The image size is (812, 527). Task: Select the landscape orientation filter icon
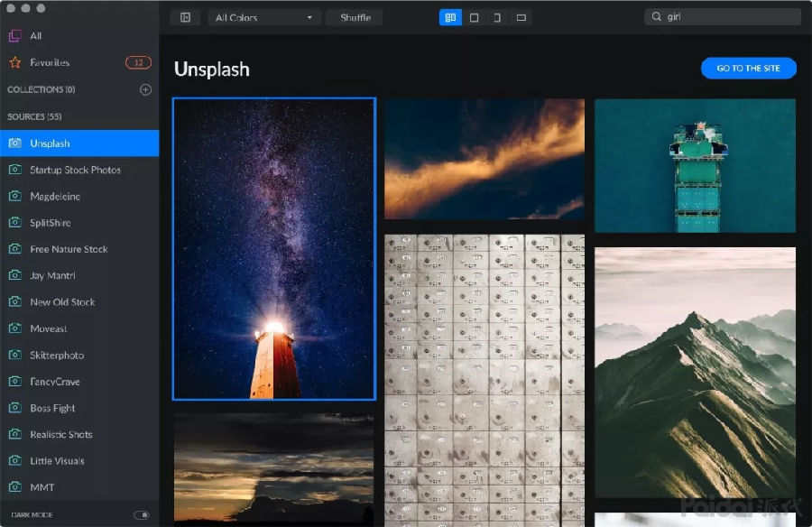tap(521, 17)
